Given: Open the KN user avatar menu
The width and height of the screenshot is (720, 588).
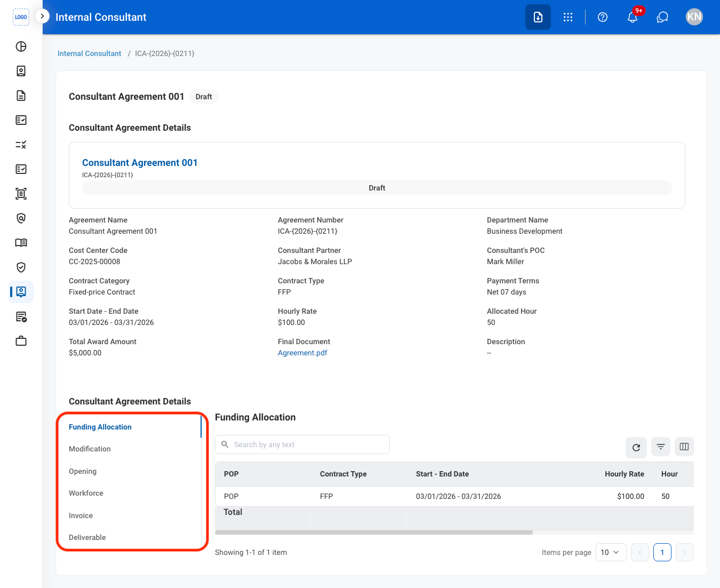Looking at the screenshot, I should click(694, 17).
